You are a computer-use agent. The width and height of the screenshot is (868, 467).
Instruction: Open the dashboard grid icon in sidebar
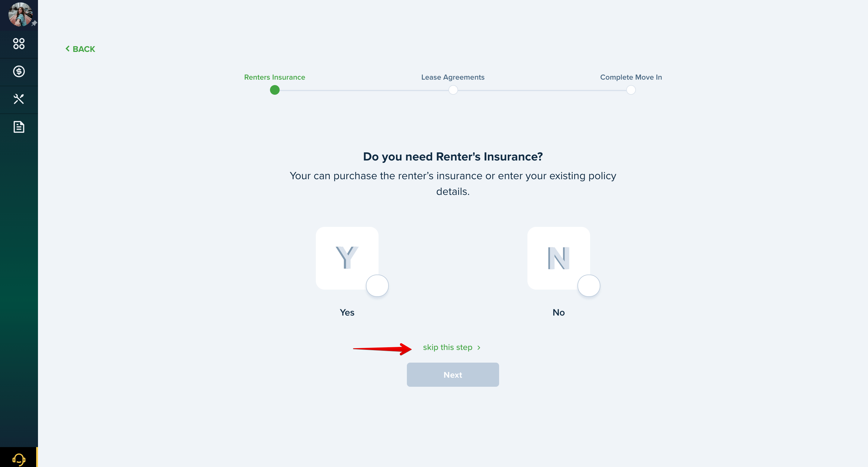19,43
